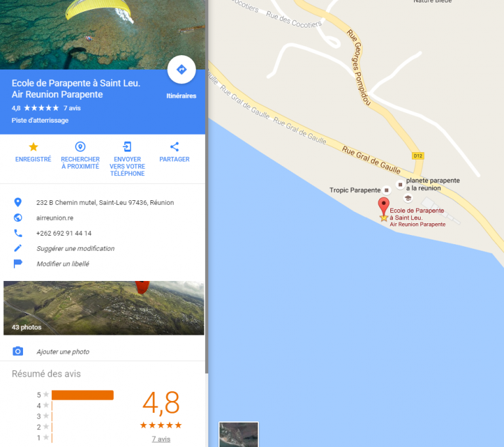Click the side panel scrollbar
Screen dimensions: 504x447
click(207, 186)
